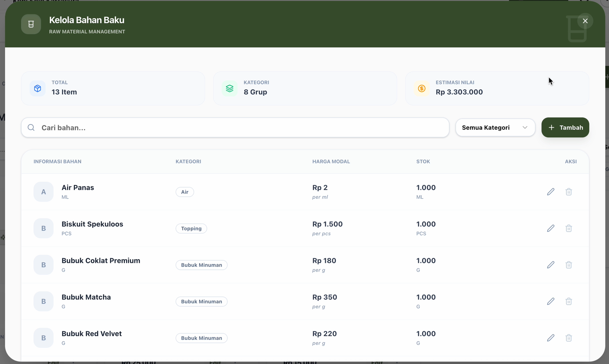Delete the Air Panas item
The image size is (609, 364).
(x=569, y=192)
